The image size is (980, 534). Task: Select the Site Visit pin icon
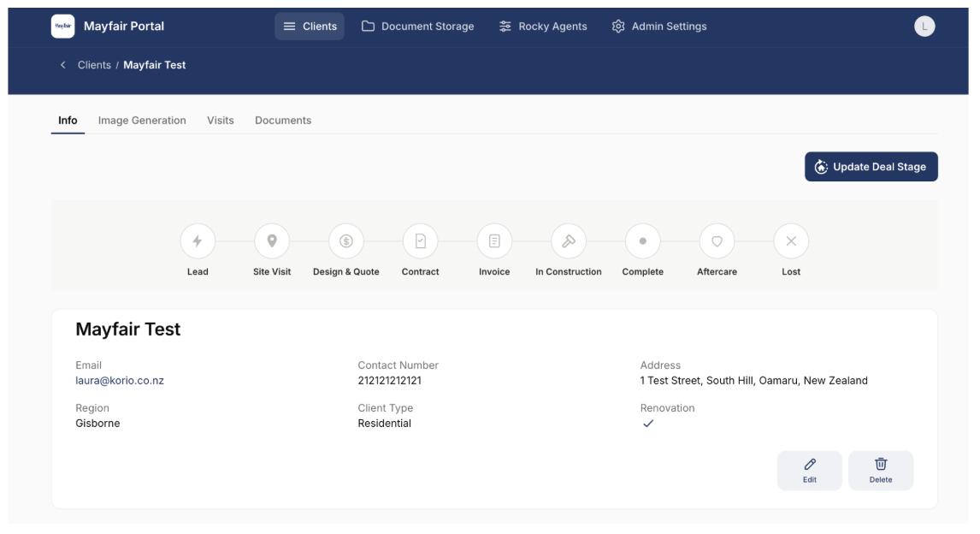coord(272,240)
